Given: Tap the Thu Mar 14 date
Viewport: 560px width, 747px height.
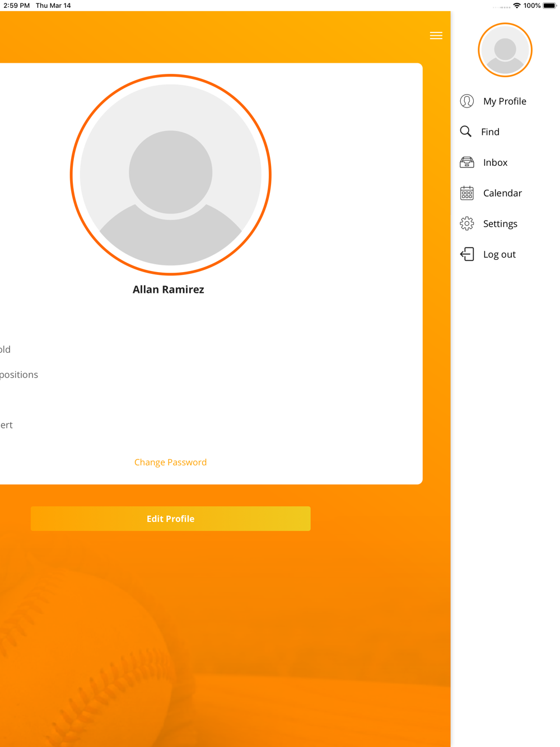Looking at the screenshot, I should (x=53, y=6).
